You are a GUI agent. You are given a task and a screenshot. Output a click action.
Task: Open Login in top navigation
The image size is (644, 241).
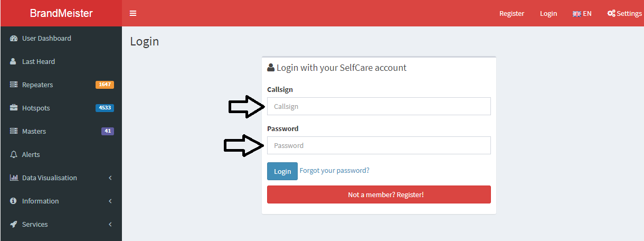tap(548, 13)
